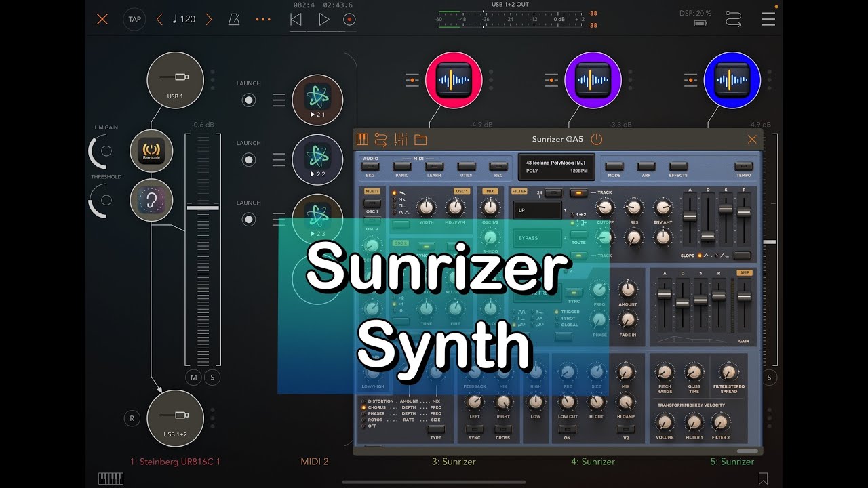Open the blue Sunrizer channel node
868x488 pixels.
732,80
